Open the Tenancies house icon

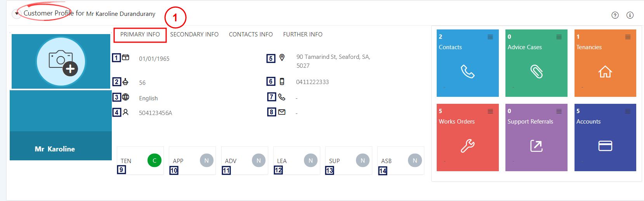tap(605, 72)
